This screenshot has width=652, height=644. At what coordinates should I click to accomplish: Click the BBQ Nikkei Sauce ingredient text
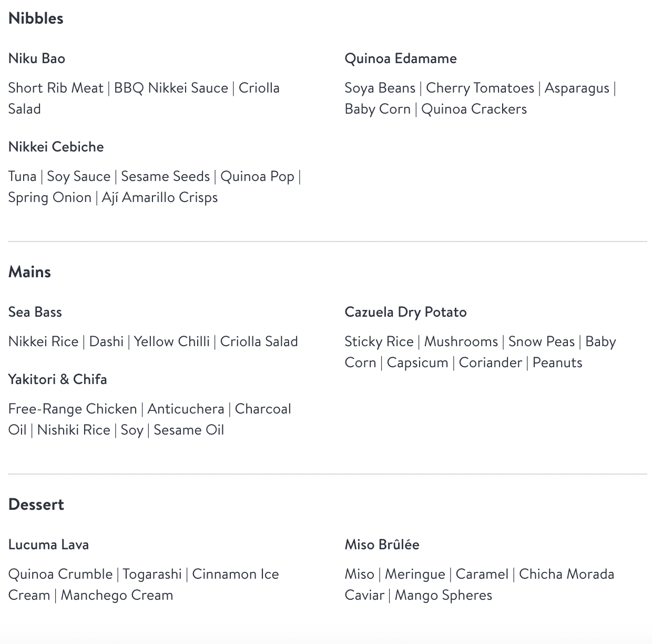pyautogui.click(x=171, y=88)
